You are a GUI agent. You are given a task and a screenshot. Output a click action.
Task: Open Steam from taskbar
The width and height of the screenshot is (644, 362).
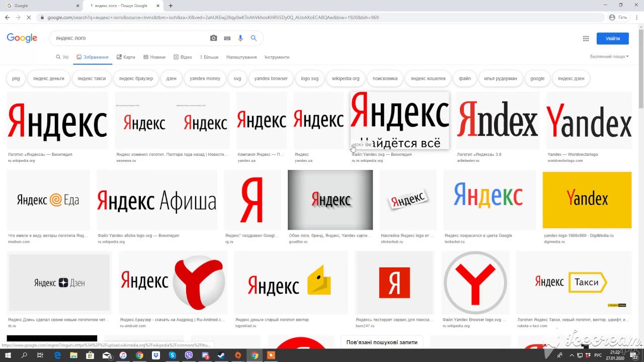pyautogui.click(x=221, y=355)
